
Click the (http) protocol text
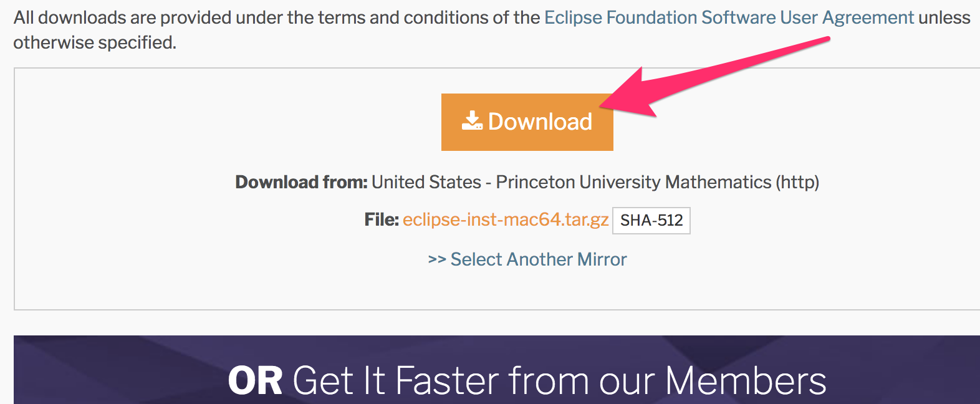[x=797, y=182]
